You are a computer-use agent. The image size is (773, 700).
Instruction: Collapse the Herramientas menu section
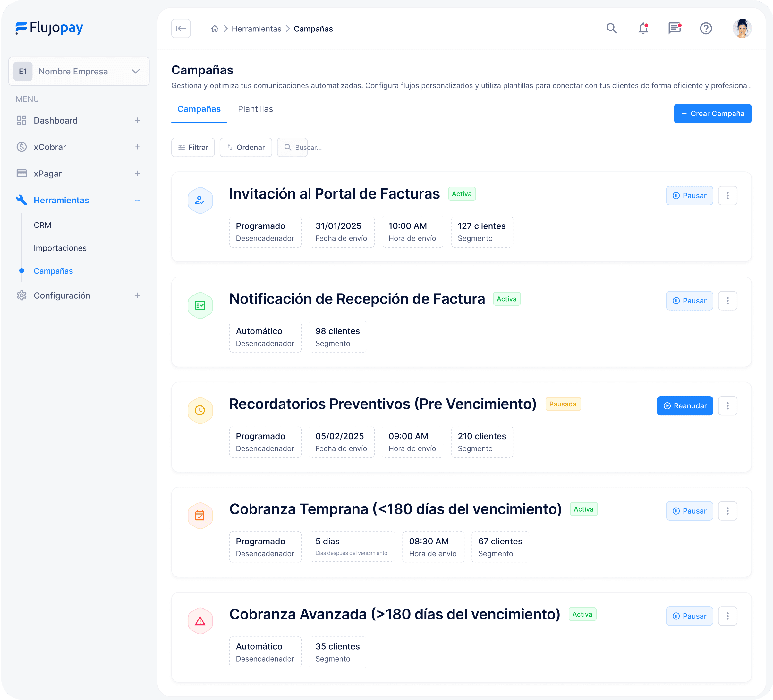pyautogui.click(x=137, y=200)
